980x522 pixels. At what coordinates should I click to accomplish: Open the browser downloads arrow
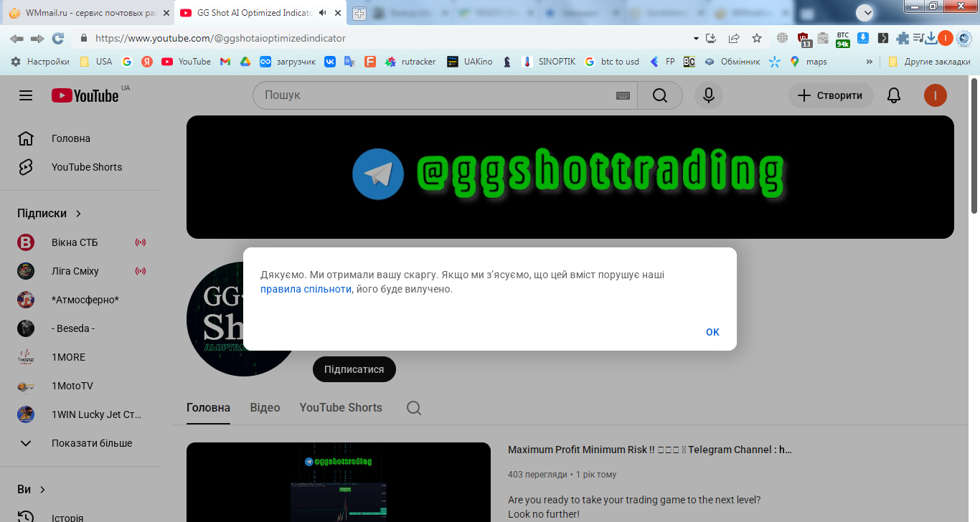tap(931, 39)
